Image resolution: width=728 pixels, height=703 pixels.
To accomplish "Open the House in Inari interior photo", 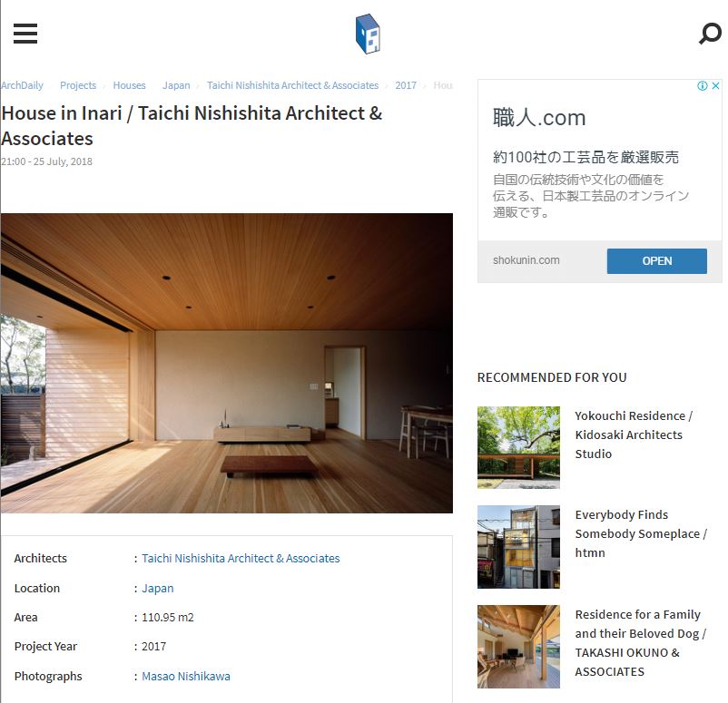I will pyautogui.click(x=227, y=363).
